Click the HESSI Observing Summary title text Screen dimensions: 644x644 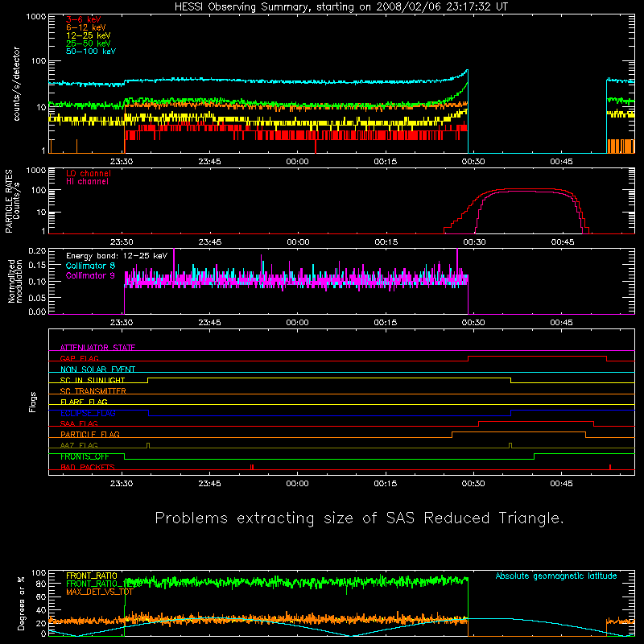click(x=341, y=7)
